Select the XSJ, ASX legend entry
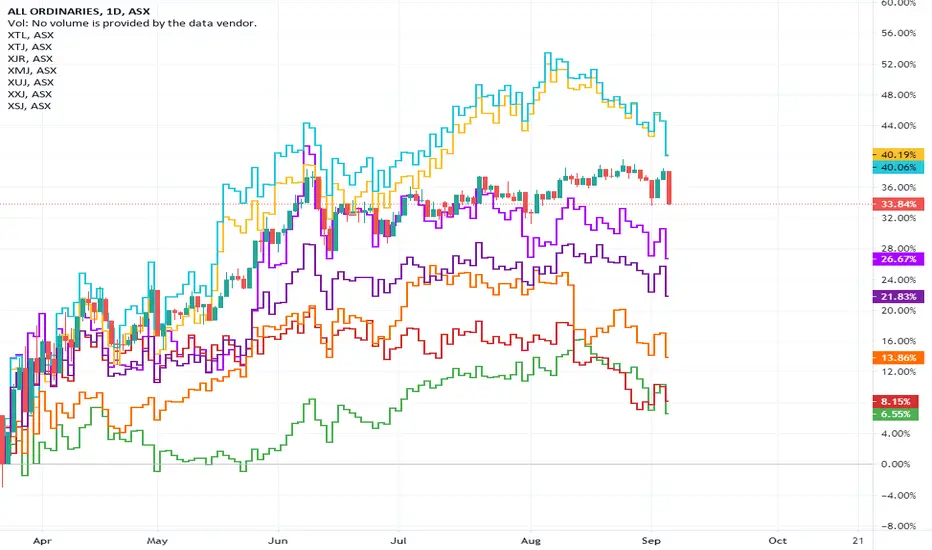932x550 pixels. (29, 106)
